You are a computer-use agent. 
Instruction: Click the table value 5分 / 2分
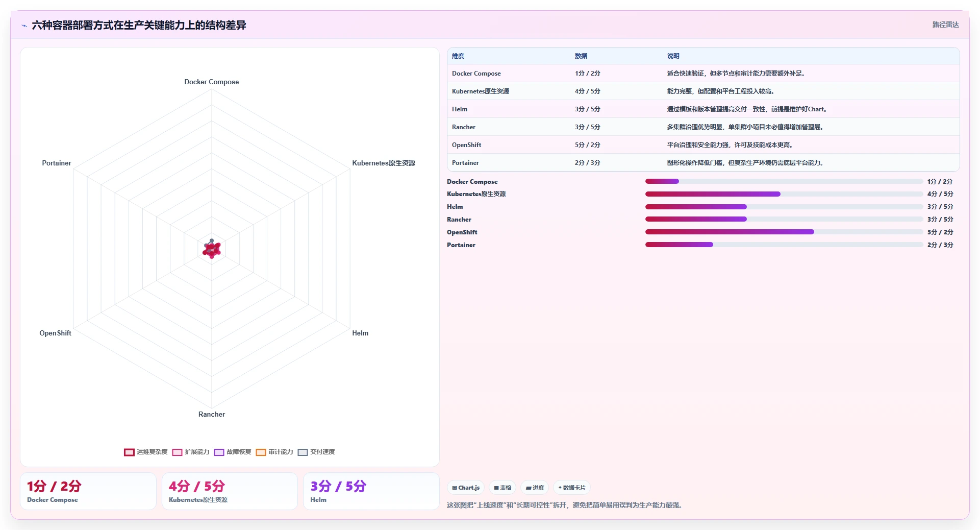tap(588, 145)
